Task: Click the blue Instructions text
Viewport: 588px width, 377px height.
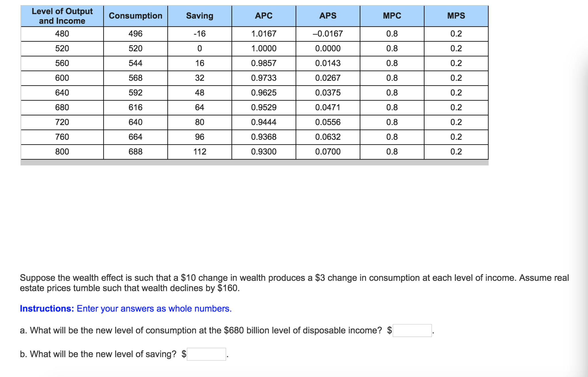Action: pos(126,309)
